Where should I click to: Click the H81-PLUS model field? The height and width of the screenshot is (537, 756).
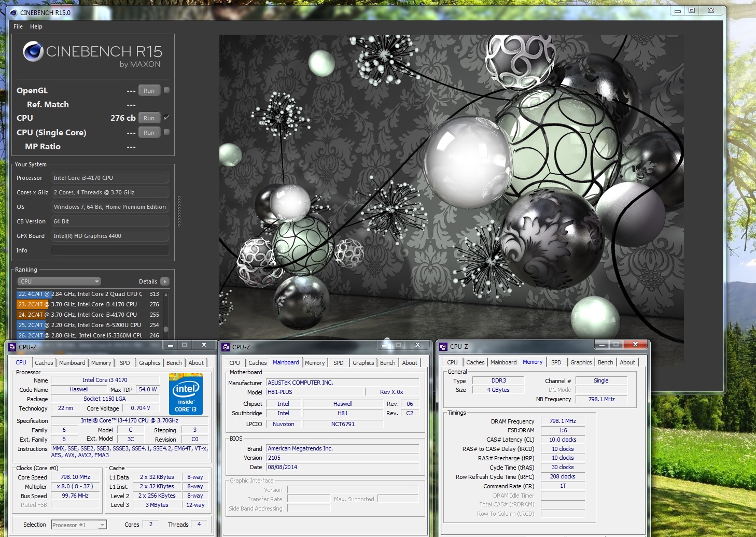pos(314,392)
